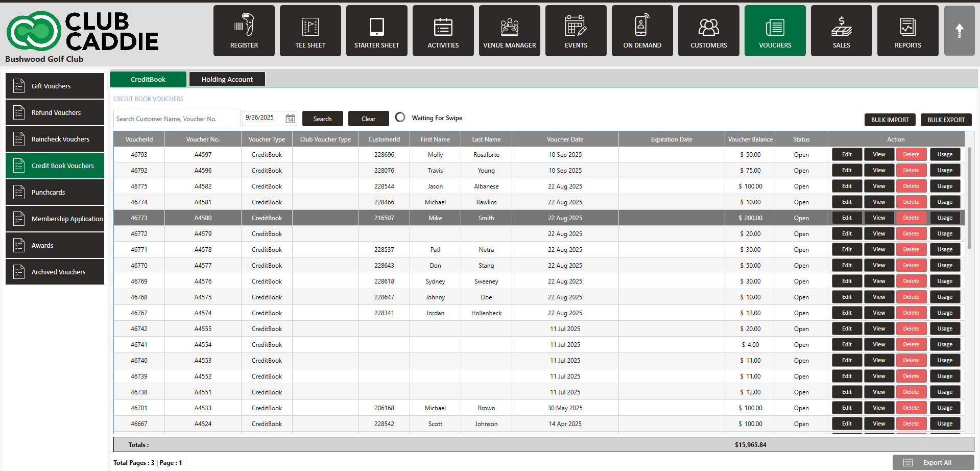Open the date picker calendar icon
Viewport: 980px width, 471px height.
point(290,119)
